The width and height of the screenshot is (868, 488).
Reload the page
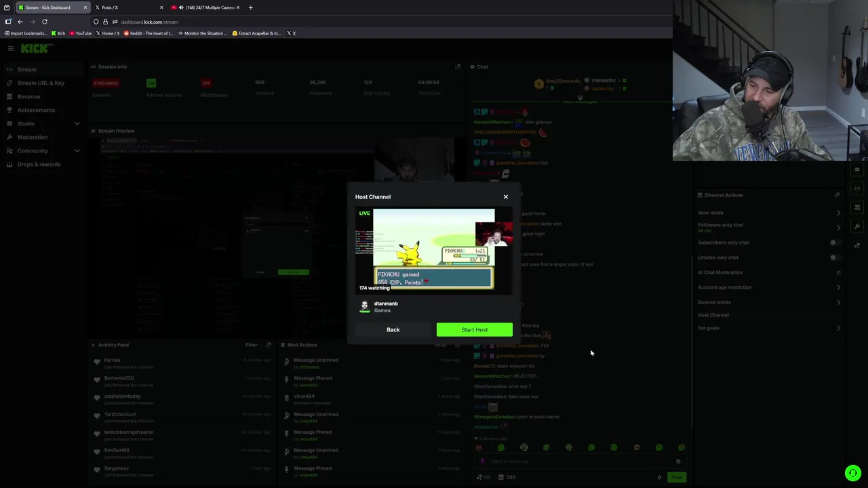pos(45,22)
